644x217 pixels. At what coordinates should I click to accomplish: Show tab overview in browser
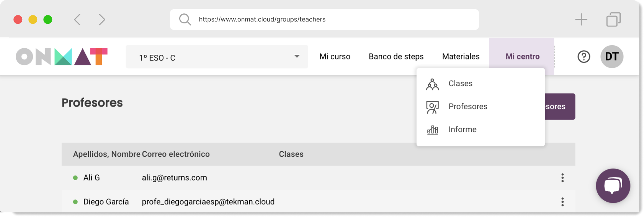[x=613, y=20]
